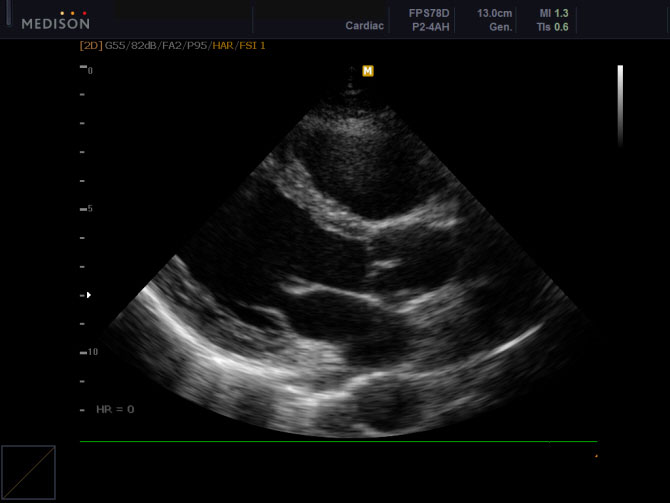This screenshot has height=503, width=670.
Task: Click the FPS78D frame rate readout
Action: point(429,13)
